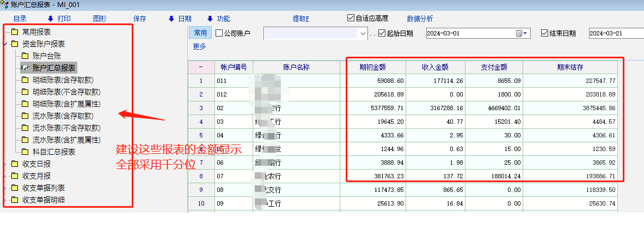Open the 公司账户 combo box dropdown
Viewport: 644px width, 229px height.
[363, 33]
